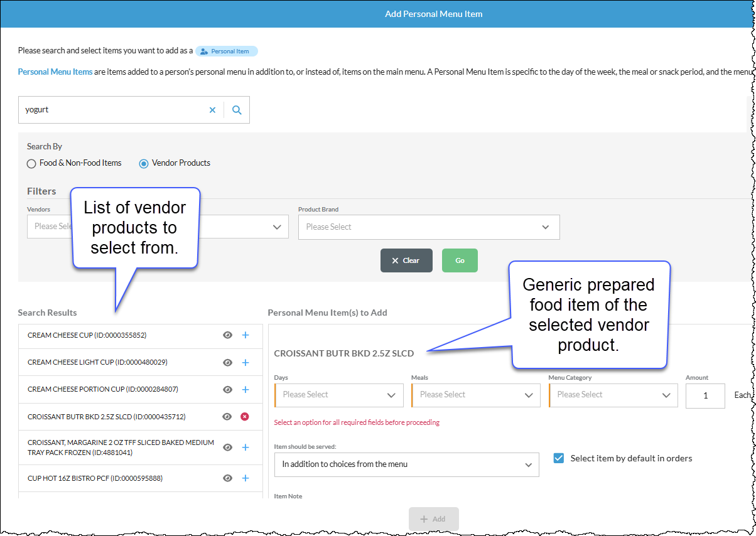Add CREAM CHEESE LIGHT CUP using plus icon

[x=246, y=362]
